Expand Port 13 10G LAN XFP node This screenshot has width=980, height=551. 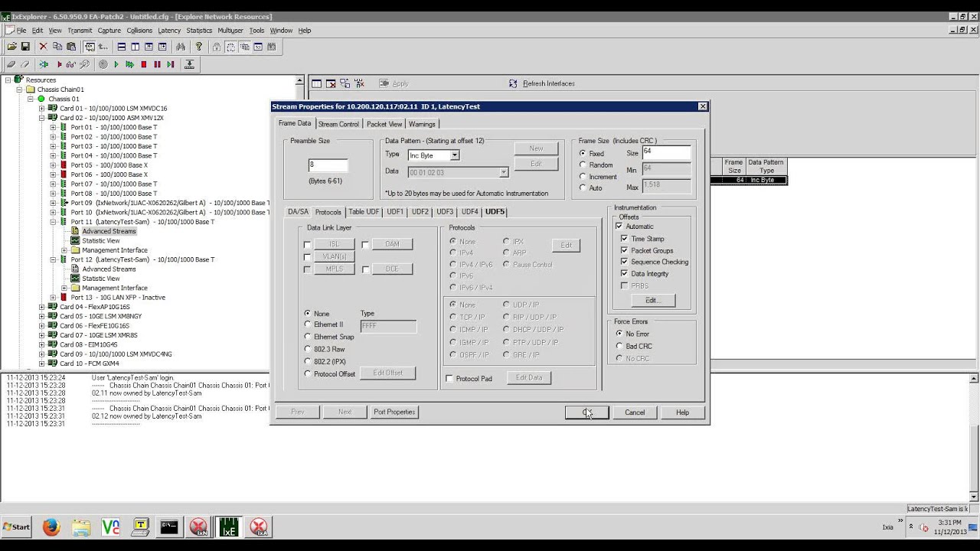(x=53, y=298)
